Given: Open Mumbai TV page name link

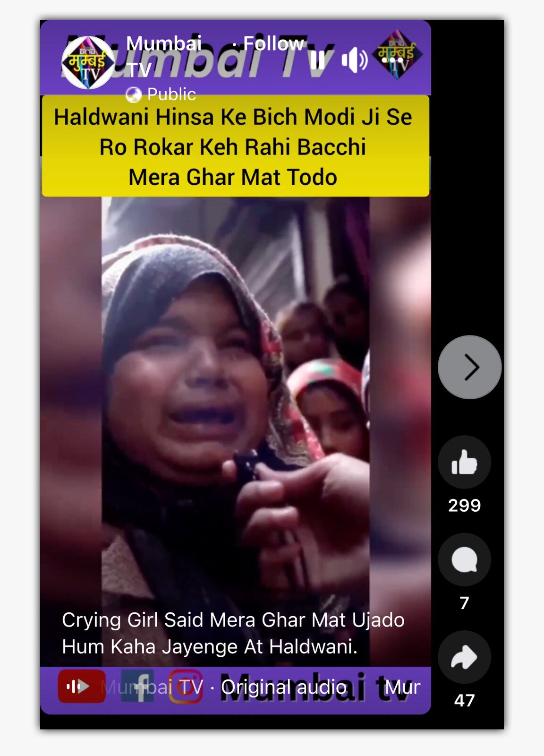Looking at the screenshot, I should click(x=163, y=56).
